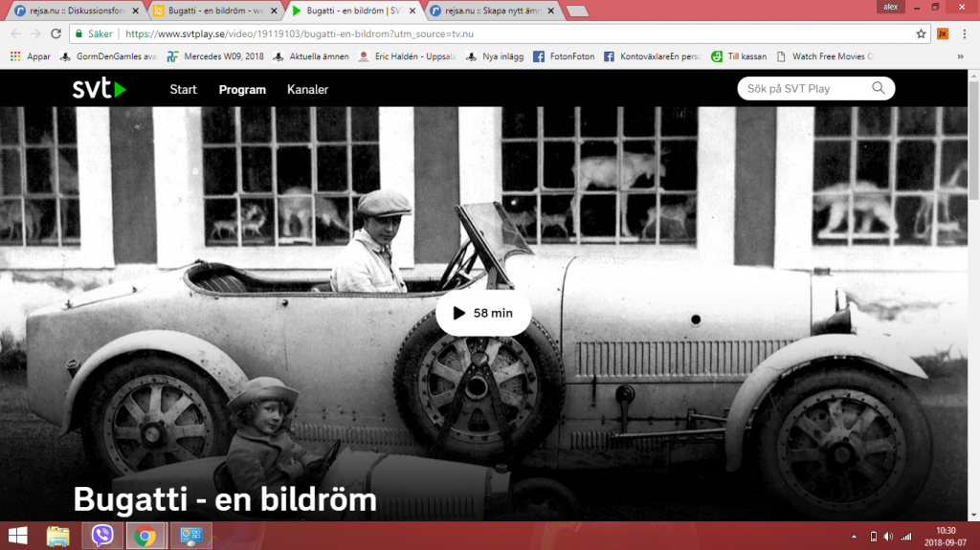Open the Start page link

click(x=183, y=89)
